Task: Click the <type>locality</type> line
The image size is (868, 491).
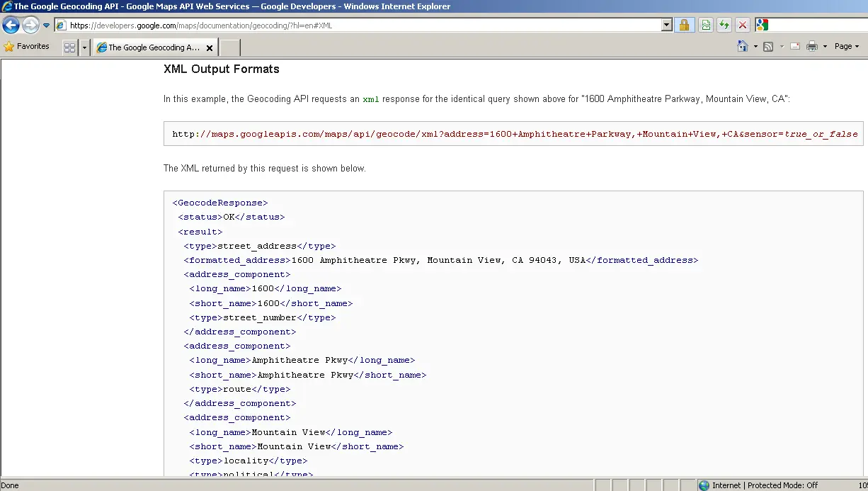Action: tap(249, 461)
